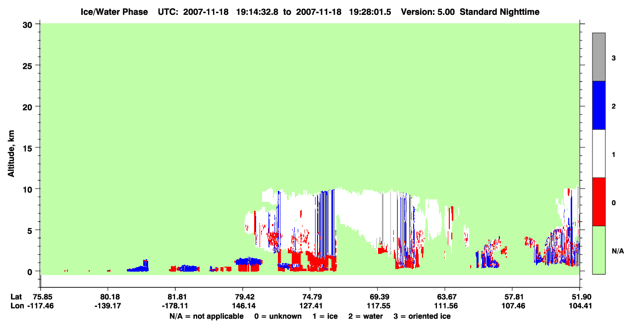Click legend text '2 = water'
This screenshot has height=330, width=644.
pyautogui.click(x=366, y=316)
